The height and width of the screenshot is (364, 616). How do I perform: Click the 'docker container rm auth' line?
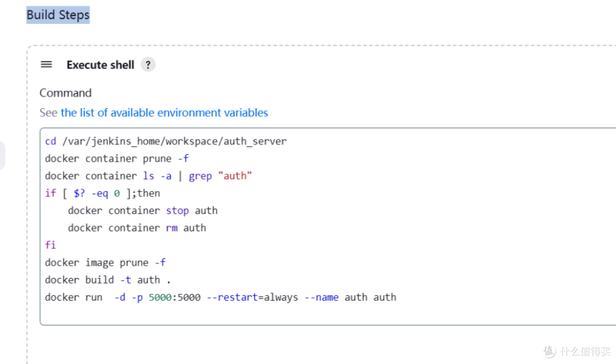(x=137, y=228)
